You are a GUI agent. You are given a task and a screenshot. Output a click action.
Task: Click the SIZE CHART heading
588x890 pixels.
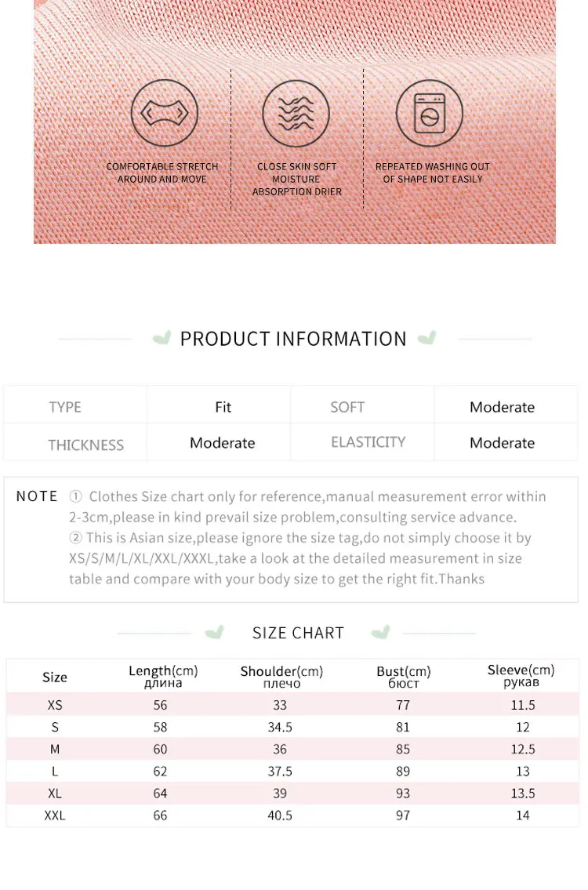298,633
